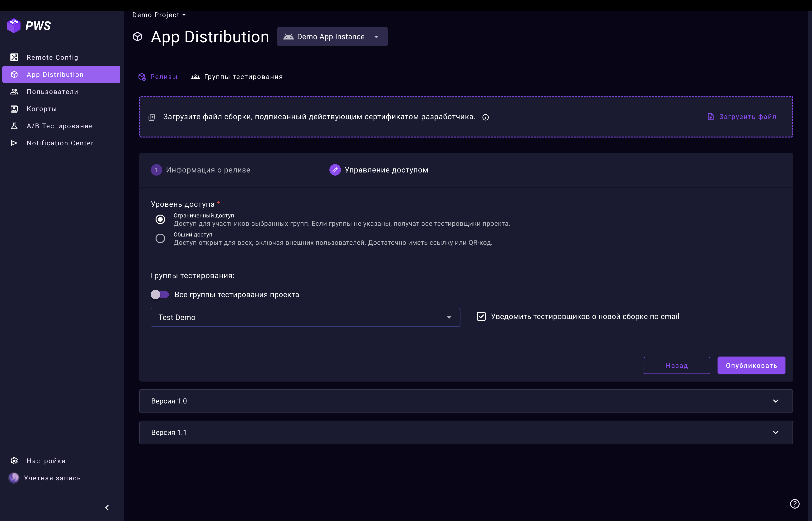Screen dimensions: 812x521
Task: Toggle Все группы тестирования проекта switch
Action: (160, 295)
